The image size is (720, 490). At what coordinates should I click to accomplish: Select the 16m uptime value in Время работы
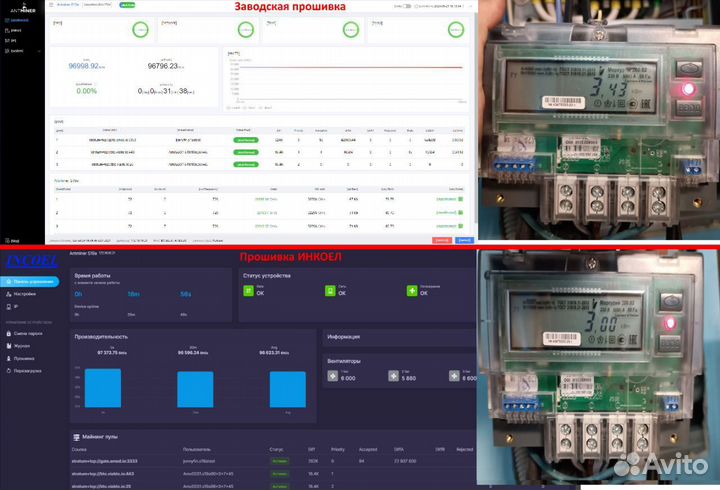[x=134, y=294]
